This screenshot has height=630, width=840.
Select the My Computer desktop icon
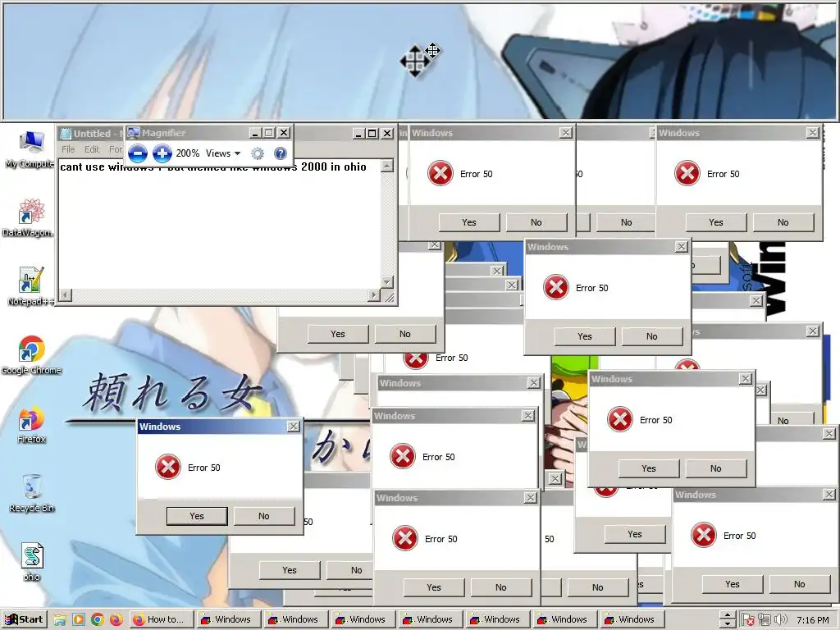(30, 149)
